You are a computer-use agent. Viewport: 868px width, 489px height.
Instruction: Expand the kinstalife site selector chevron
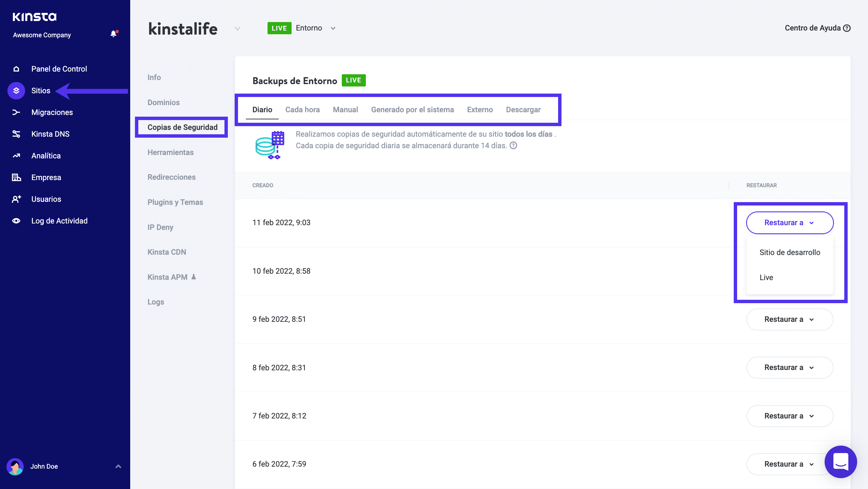click(x=237, y=28)
